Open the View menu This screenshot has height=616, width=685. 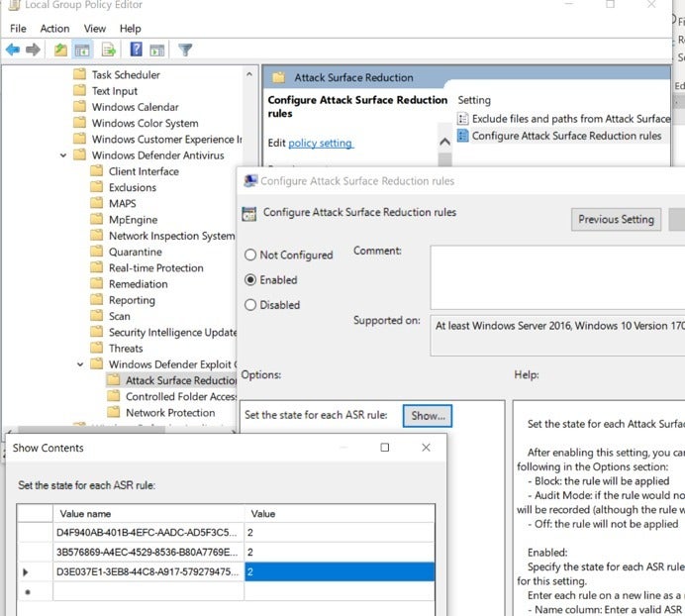[95, 29]
